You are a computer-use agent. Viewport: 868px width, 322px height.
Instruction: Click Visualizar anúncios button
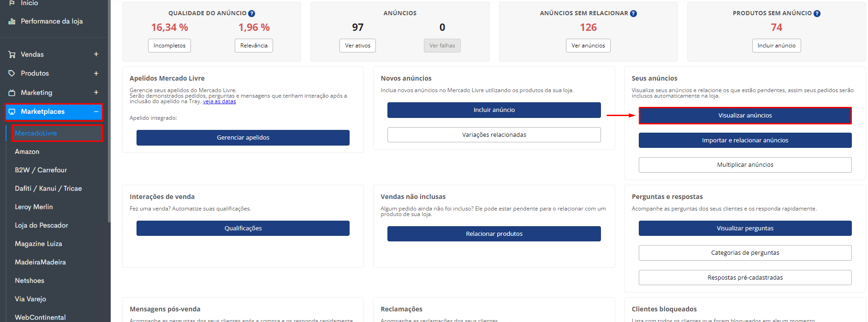[745, 116]
